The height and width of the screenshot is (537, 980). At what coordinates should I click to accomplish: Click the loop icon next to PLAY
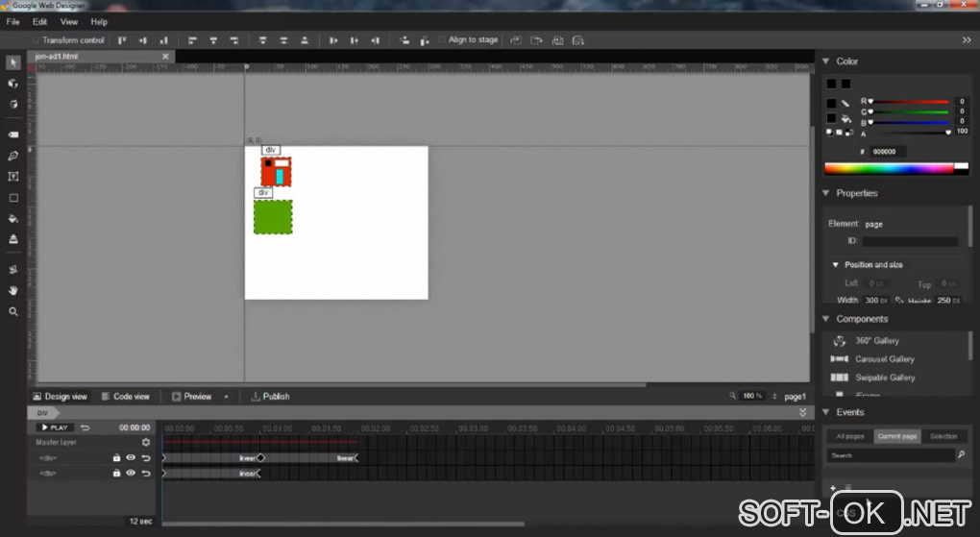click(85, 427)
